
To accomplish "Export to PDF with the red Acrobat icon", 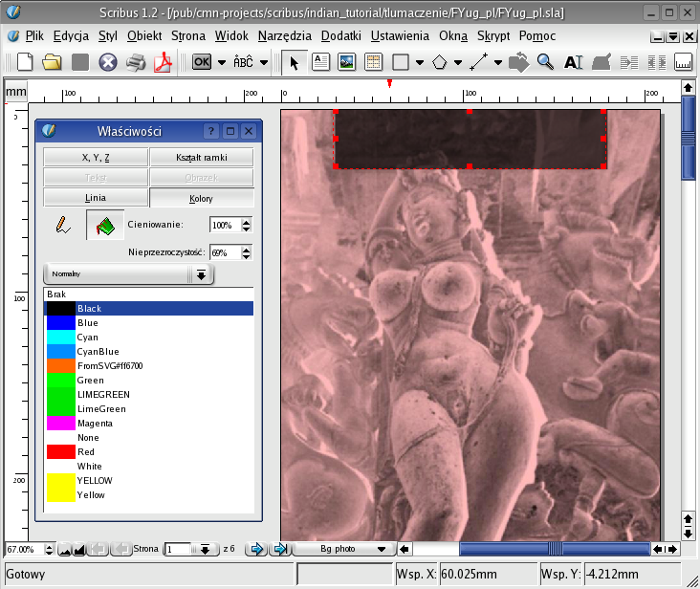I will pyautogui.click(x=163, y=62).
